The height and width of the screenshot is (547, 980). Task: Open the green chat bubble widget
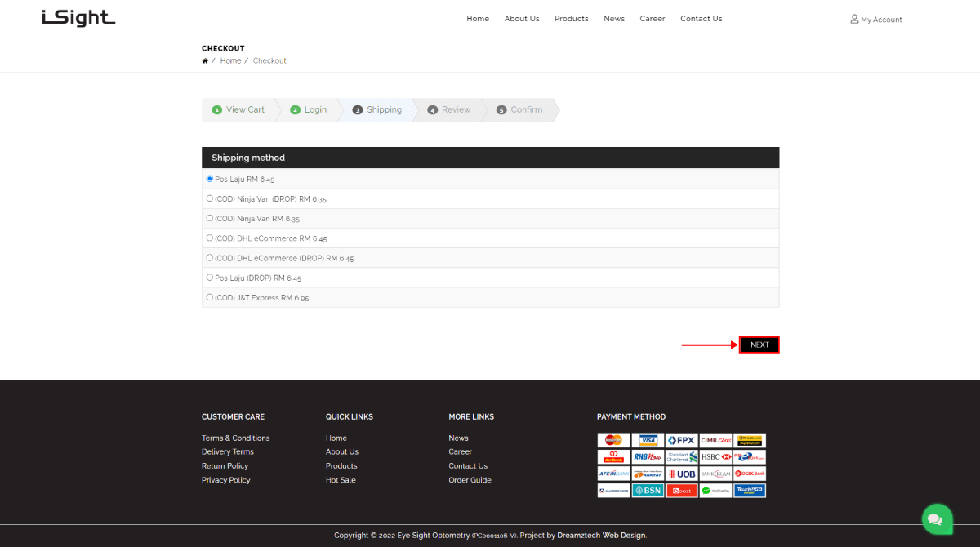click(x=937, y=518)
